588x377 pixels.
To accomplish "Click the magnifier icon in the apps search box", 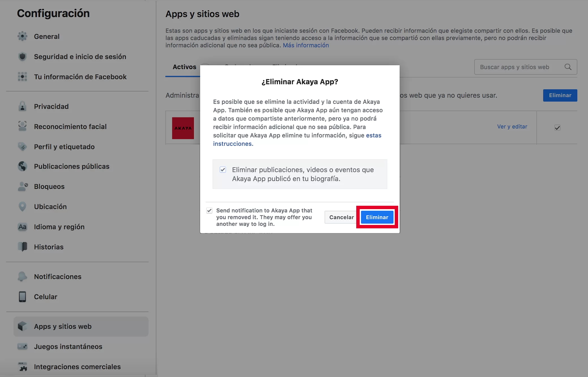I will pos(568,67).
